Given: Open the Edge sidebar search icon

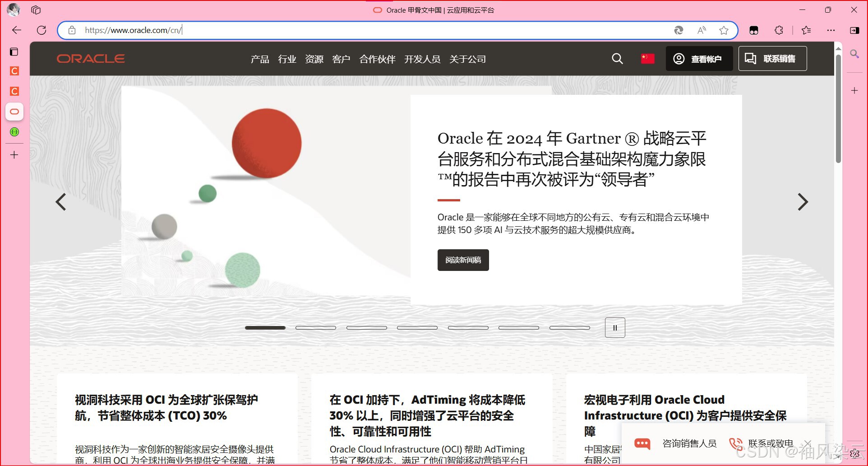Looking at the screenshot, I should pyautogui.click(x=854, y=54).
